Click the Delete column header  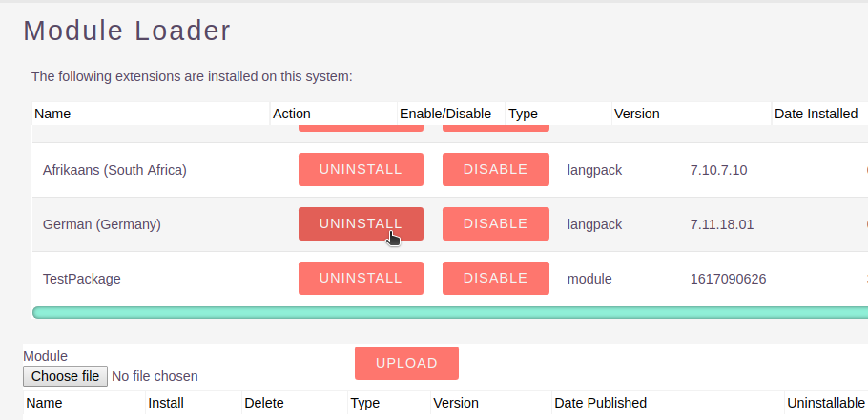click(x=264, y=403)
